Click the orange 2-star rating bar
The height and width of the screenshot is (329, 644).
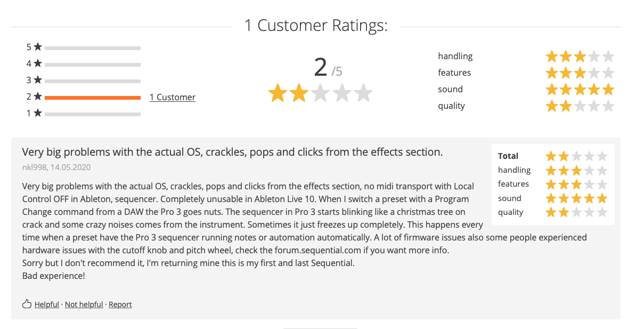[93, 98]
